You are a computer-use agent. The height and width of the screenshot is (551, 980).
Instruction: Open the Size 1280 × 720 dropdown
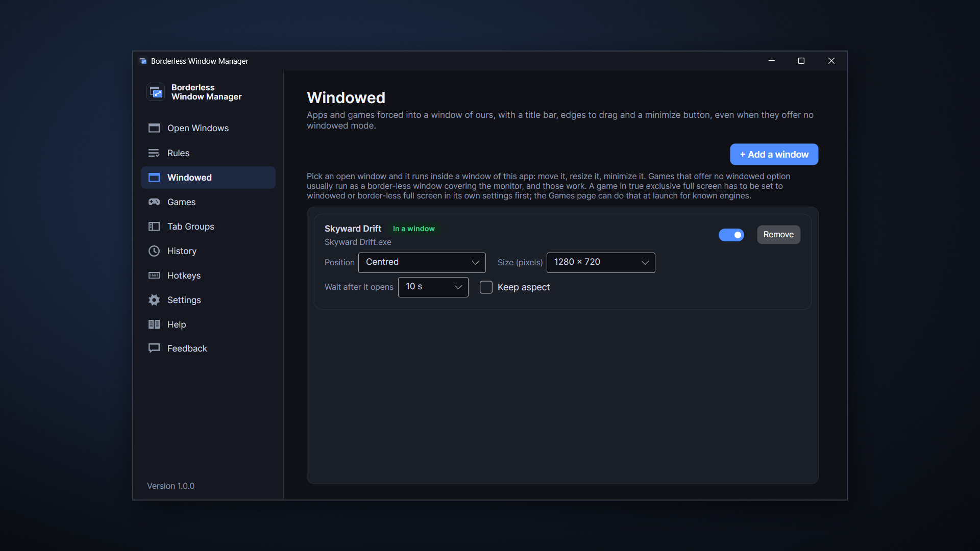601,262
